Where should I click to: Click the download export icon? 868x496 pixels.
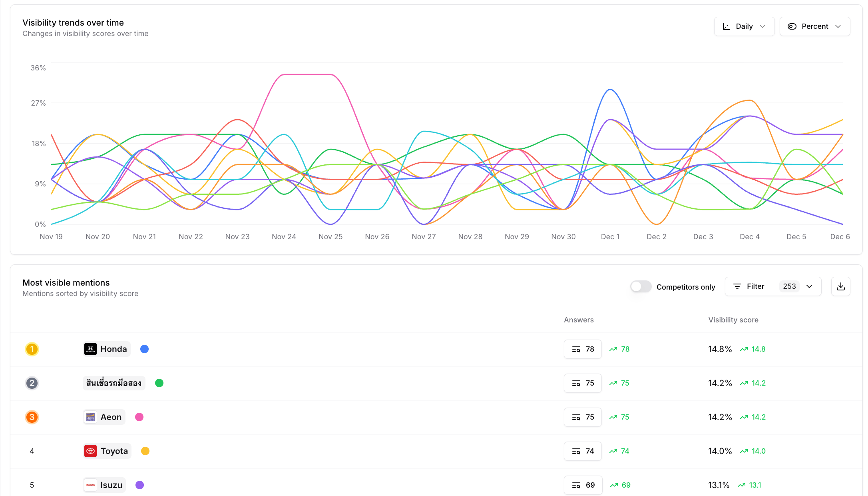tap(840, 286)
